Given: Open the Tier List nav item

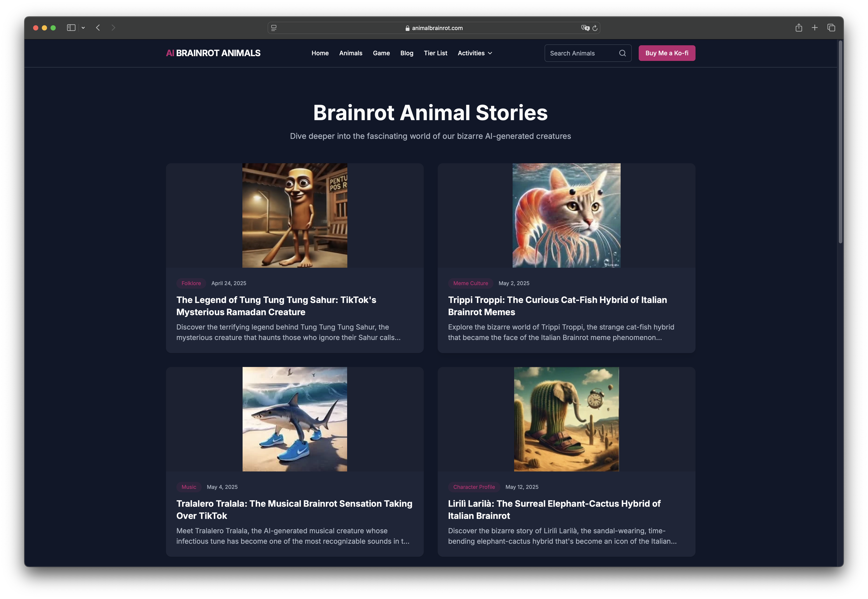Looking at the screenshot, I should point(435,53).
